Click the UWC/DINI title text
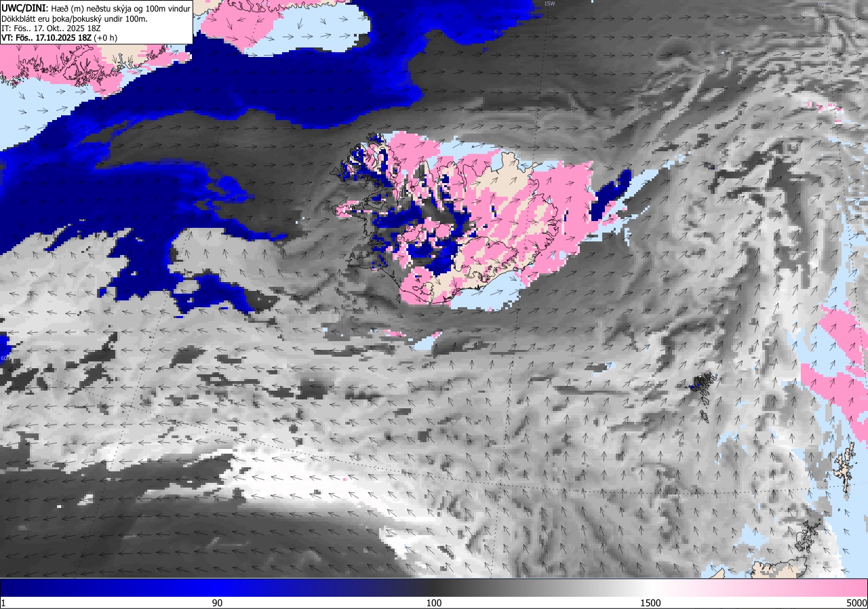Screen dimensions: 868x609 coord(25,7)
